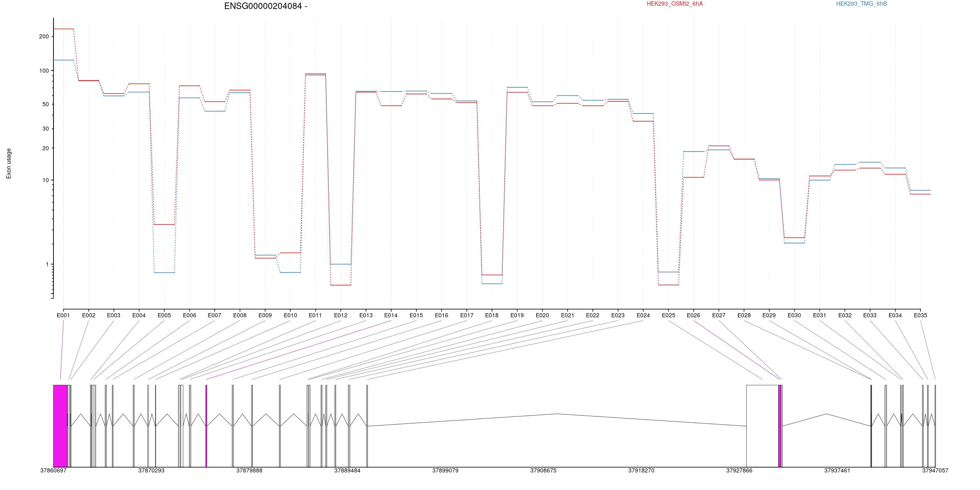
Task: Click the E035 exon label
Action: pyautogui.click(x=920, y=315)
